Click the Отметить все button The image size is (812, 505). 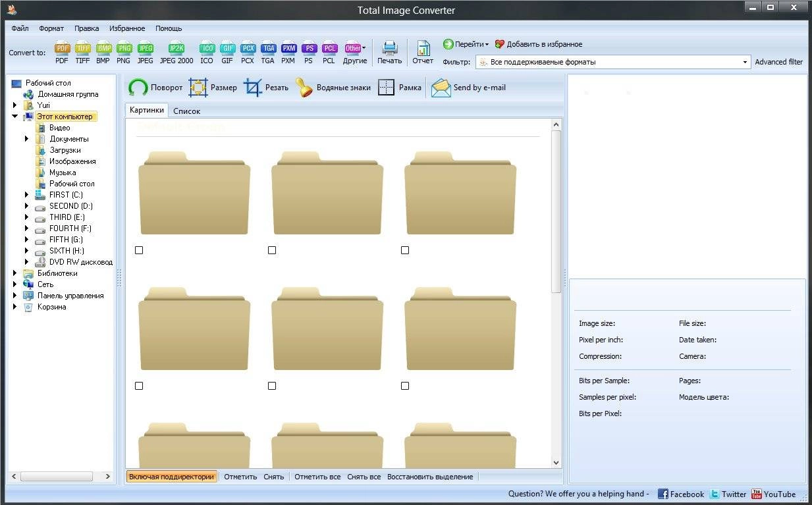(317, 476)
